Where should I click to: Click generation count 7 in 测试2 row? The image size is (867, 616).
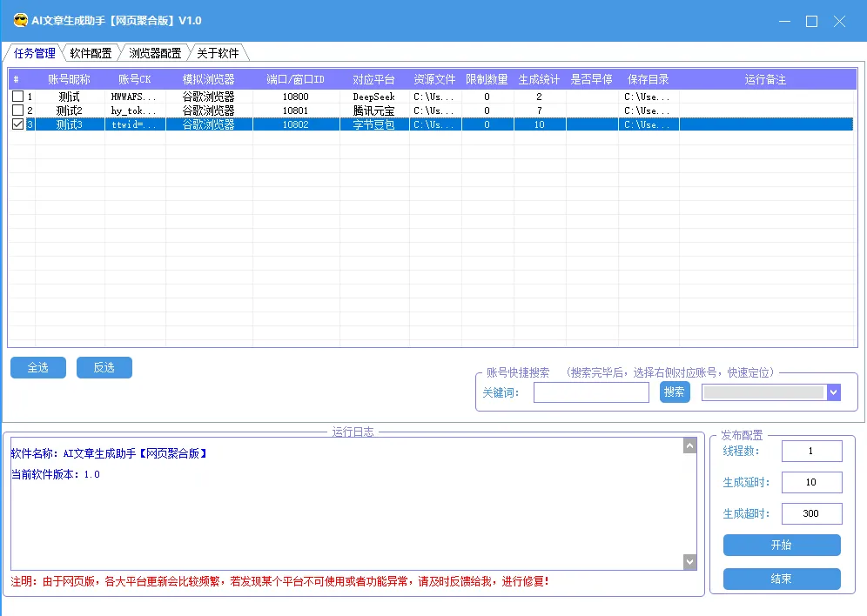pyautogui.click(x=539, y=110)
